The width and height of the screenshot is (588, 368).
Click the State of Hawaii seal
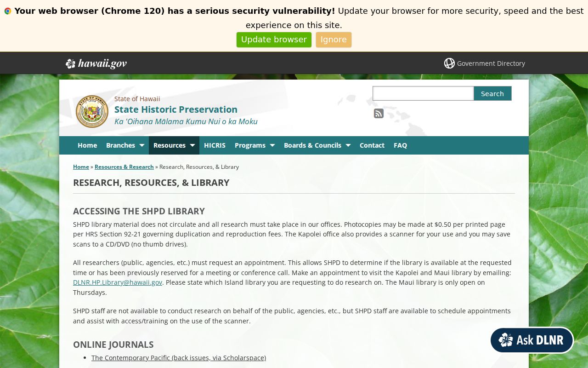pos(92,111)
